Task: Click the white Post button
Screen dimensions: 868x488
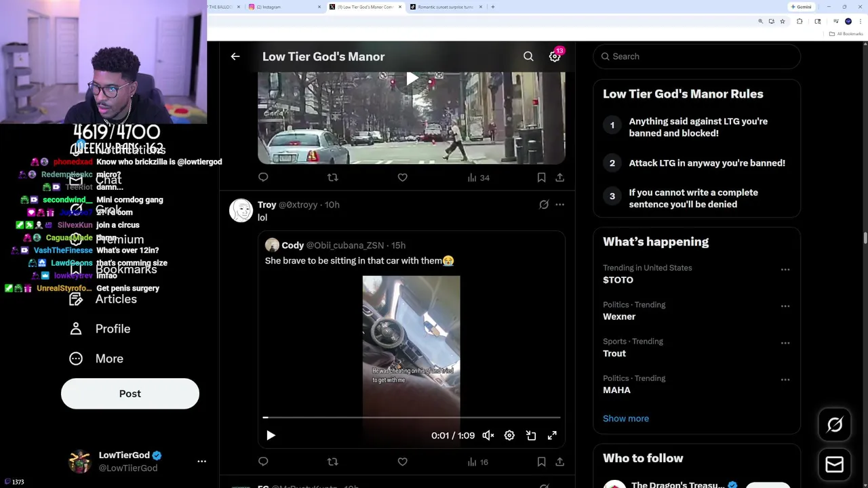Action: coord(130,394)
